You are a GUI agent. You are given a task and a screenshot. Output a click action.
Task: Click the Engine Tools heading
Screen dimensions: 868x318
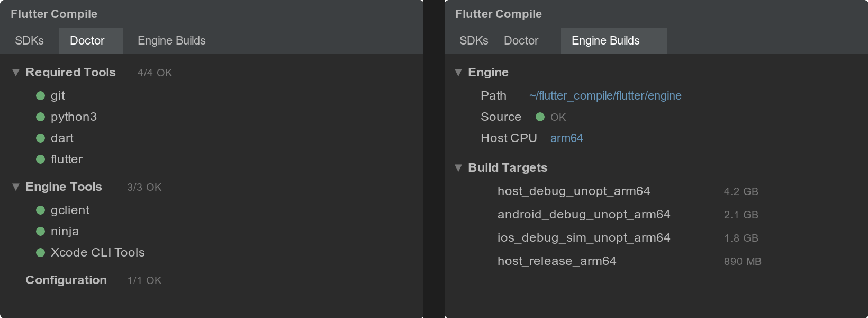click(x=64, y=187)
